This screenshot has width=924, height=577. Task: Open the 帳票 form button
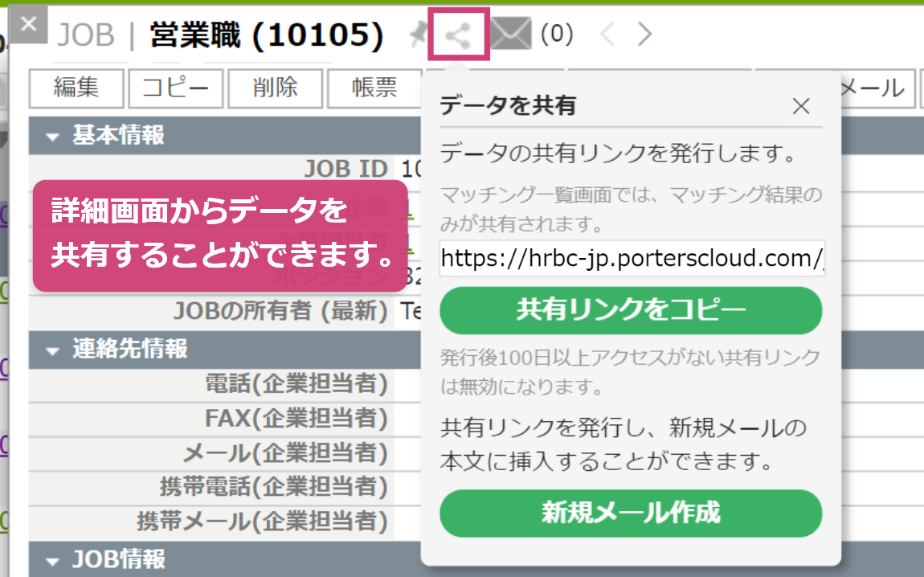pos(374,88)
